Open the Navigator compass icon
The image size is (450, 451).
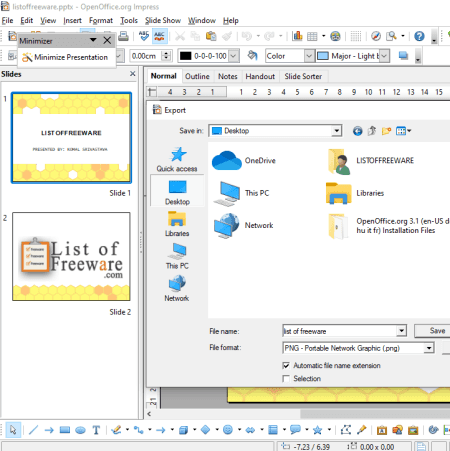pos(376,36)
